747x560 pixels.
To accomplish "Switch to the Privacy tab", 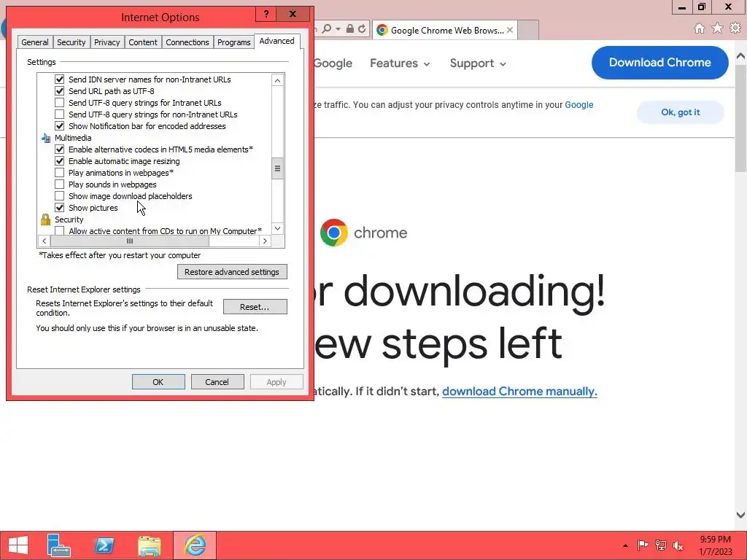I will click(107, 42).
